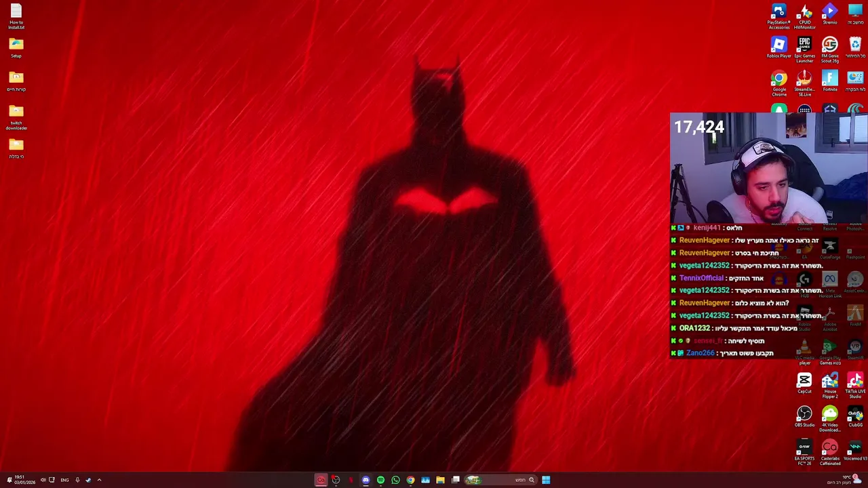Expand the hidden system tray icons chevron
Viewport: 868px width, 488px height.
pyautogui.click(x=99, y=480)
